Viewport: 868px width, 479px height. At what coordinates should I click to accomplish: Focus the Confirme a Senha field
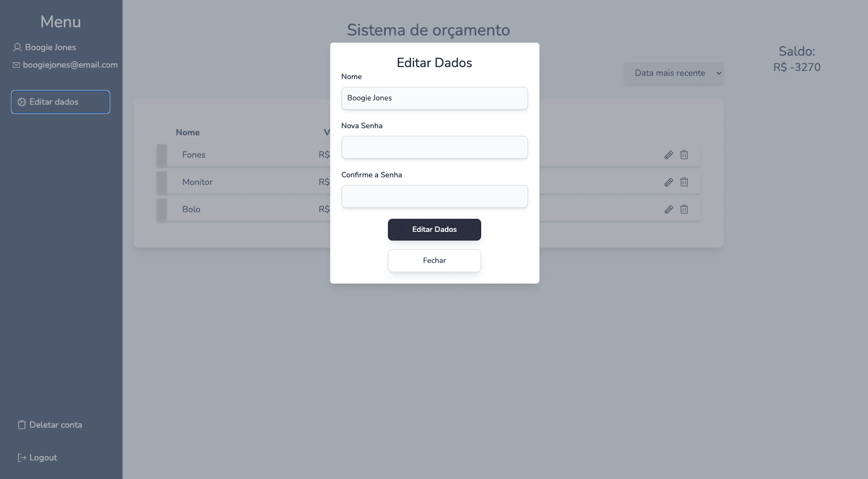pos(434,196)
